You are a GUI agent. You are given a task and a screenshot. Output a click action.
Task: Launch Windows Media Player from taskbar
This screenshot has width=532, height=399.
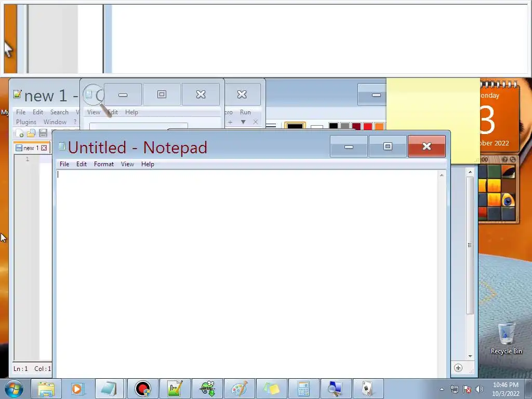[78, 389]
